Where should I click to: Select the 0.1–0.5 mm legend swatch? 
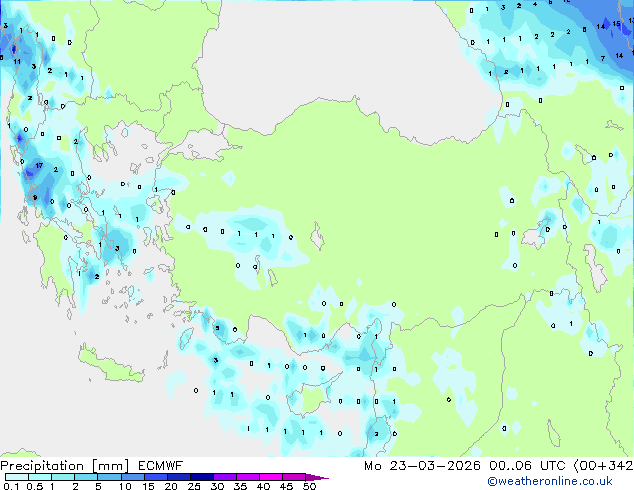(x=17, y=477)
